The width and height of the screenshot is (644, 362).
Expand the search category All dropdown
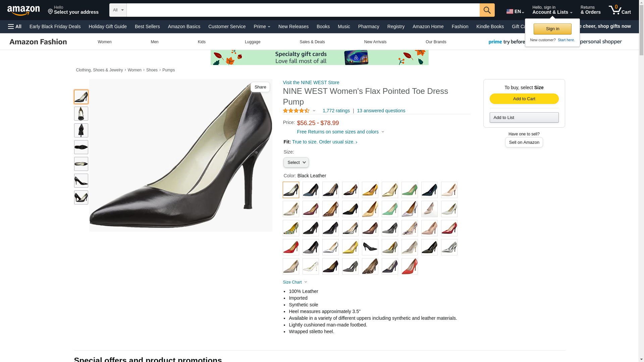pyautogui.click(x=118, y=10)
